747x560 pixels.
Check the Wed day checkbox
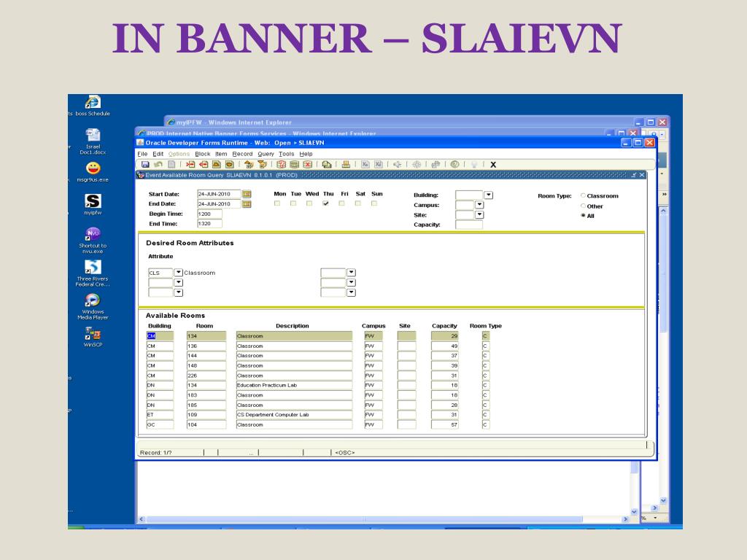[x=309, y=203]
